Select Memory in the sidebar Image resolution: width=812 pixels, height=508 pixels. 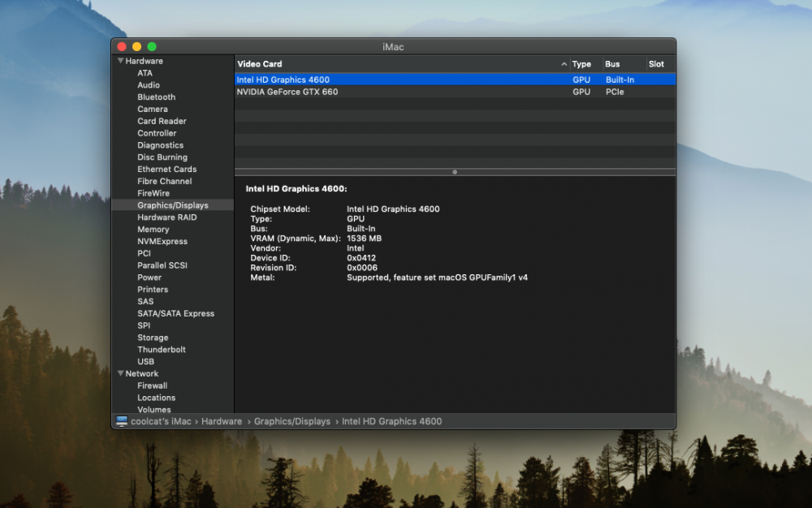click(153, 229)
